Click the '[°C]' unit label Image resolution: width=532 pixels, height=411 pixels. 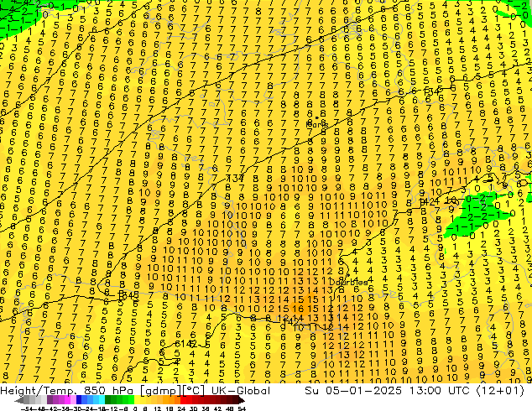194,391
